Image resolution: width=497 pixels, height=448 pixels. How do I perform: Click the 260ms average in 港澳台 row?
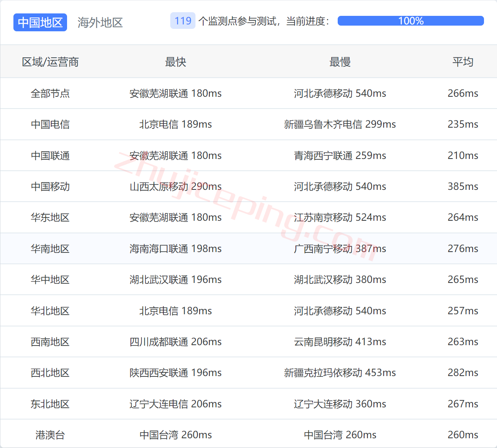pyautogui.click(x=463, y=435)
